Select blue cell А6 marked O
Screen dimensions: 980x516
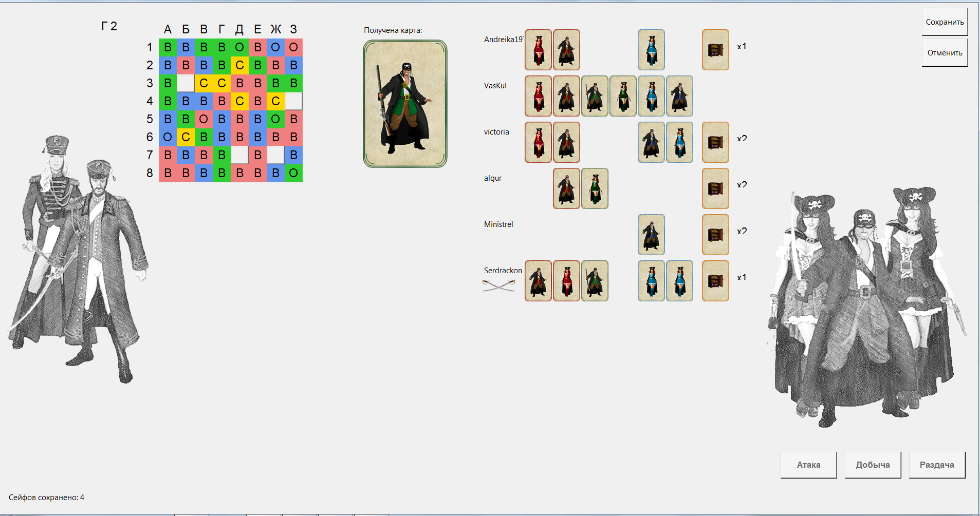pos(168,137)
